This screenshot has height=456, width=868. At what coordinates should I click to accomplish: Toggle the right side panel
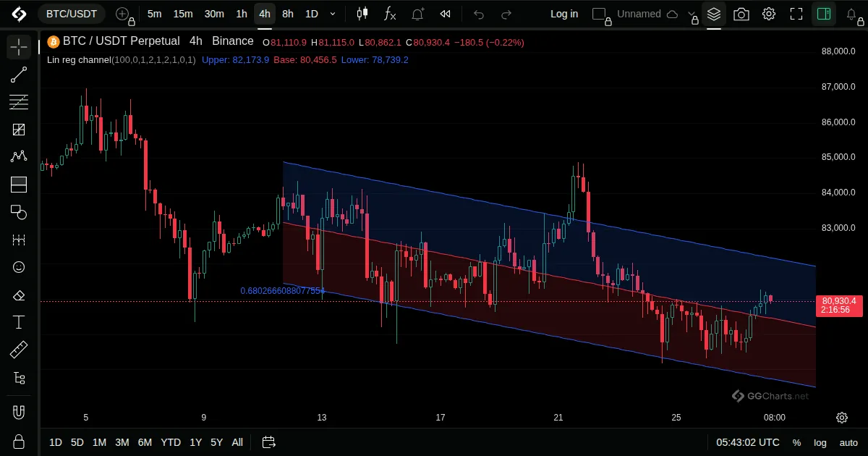(823, 14)
